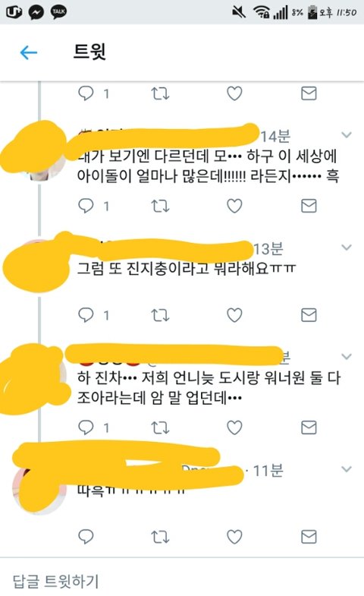The width and height of the screenshot is (364, 596).
Task: Open the Messenger notification in status bar
Action: [36, 13]
